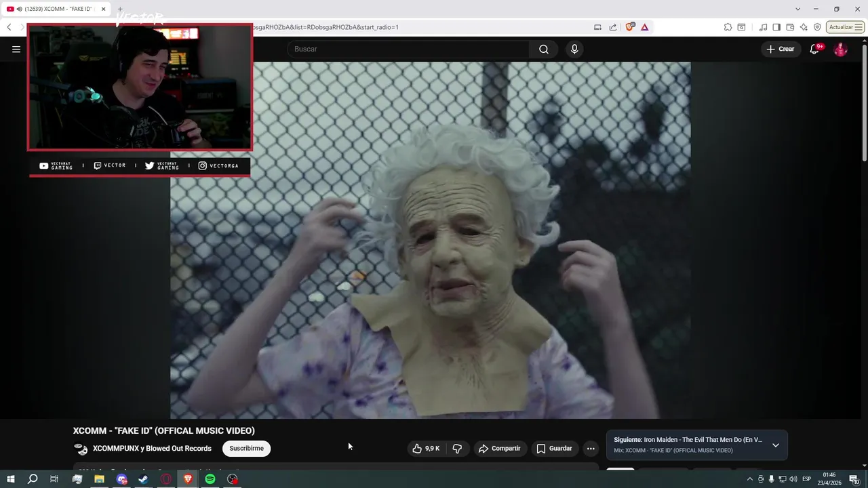Expand the Siguiente playlist panel chevron
Image resolution: width=868 pixels, height=488 pixels.
[776, 445]
